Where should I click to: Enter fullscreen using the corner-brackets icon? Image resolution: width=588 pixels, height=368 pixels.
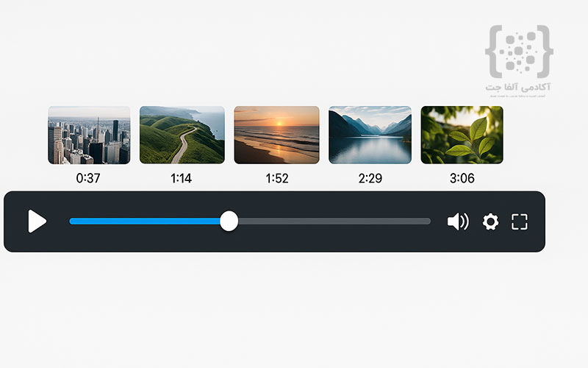(x=520, y=222)
